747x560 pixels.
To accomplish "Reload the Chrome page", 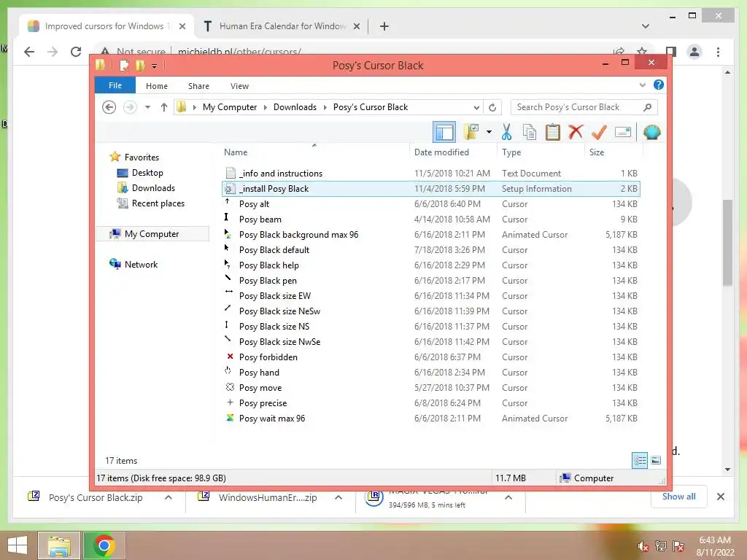I will click(x=76, y=52).
